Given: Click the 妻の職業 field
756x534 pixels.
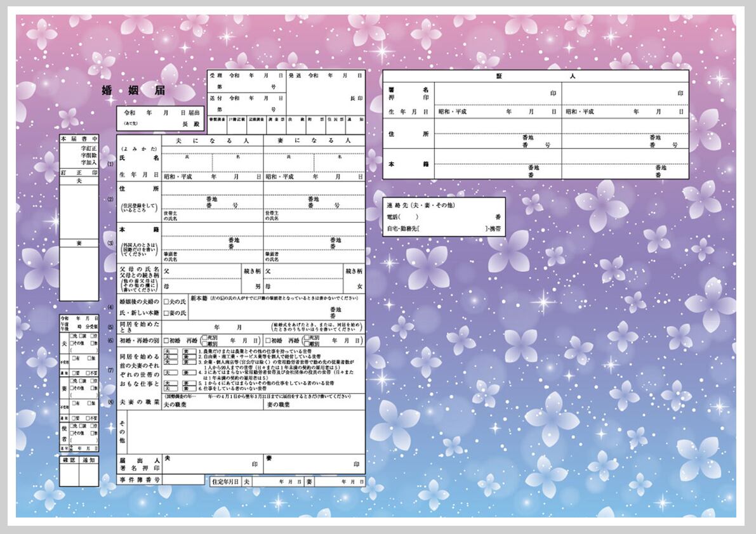Looking at the screenshot, I should pyautogui.click(x=314, y=405).
